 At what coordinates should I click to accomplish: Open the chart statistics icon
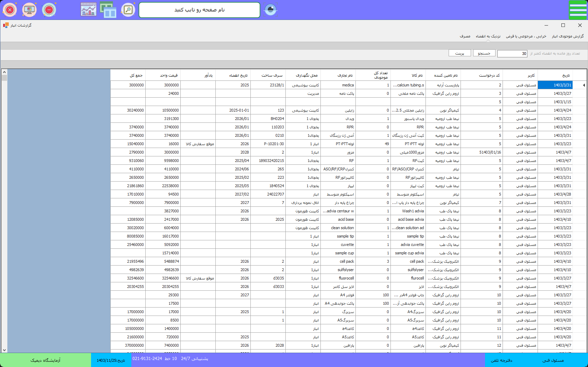(88, 10)
